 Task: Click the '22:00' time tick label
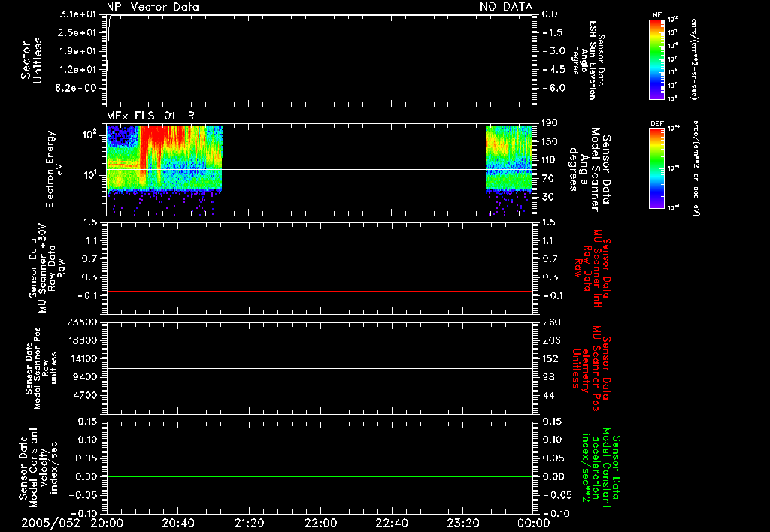point(320,524)
